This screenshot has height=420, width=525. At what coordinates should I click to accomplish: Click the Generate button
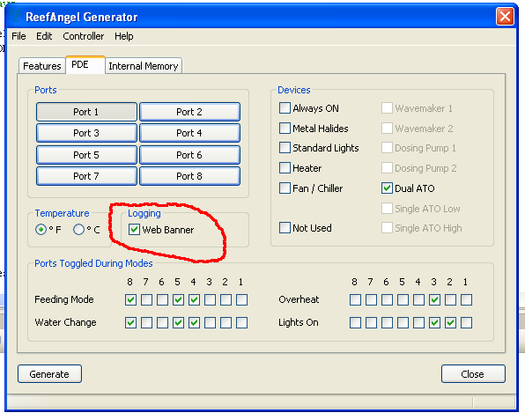pos(49,374)
